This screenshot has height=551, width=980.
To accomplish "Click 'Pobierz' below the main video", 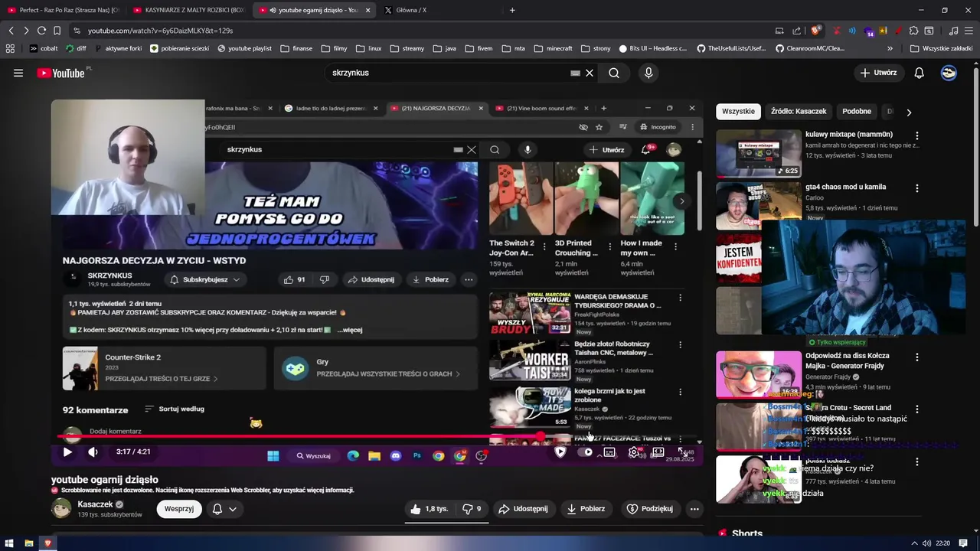I will tap(586, 509).
